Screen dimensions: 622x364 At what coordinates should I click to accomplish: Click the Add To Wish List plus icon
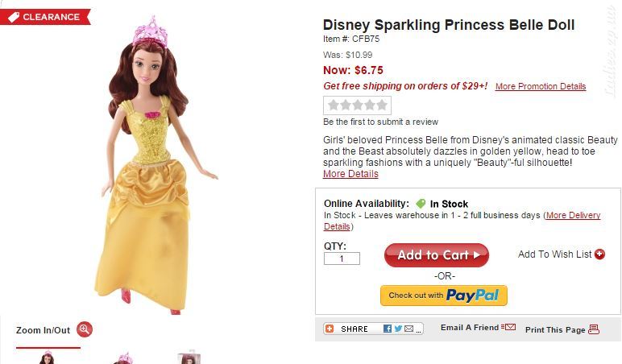599,254
